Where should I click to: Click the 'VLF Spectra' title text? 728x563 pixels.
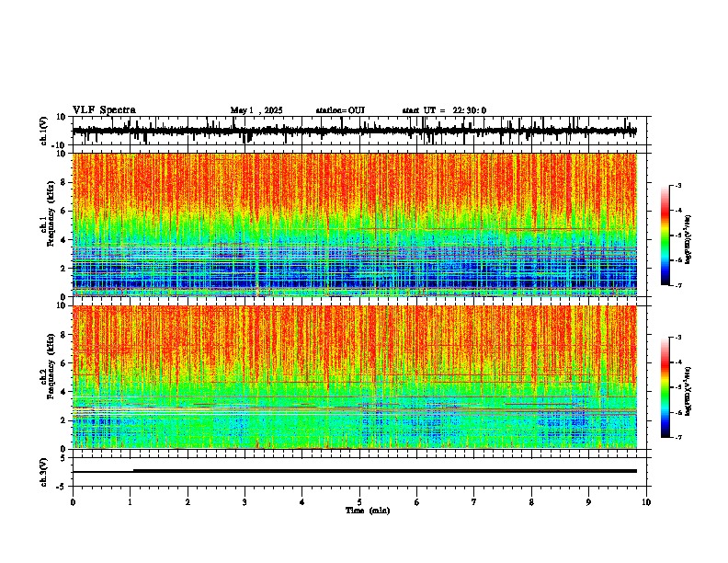[x=104, y=110]
